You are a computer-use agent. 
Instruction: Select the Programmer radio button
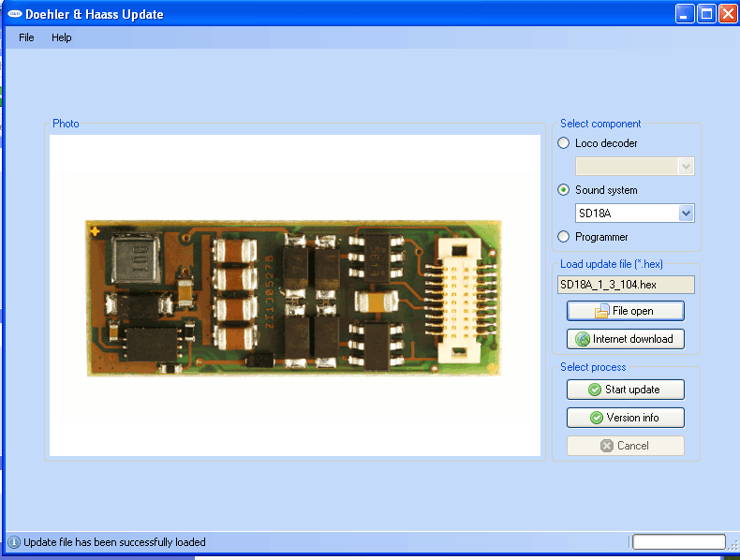[x=564, y=236]
